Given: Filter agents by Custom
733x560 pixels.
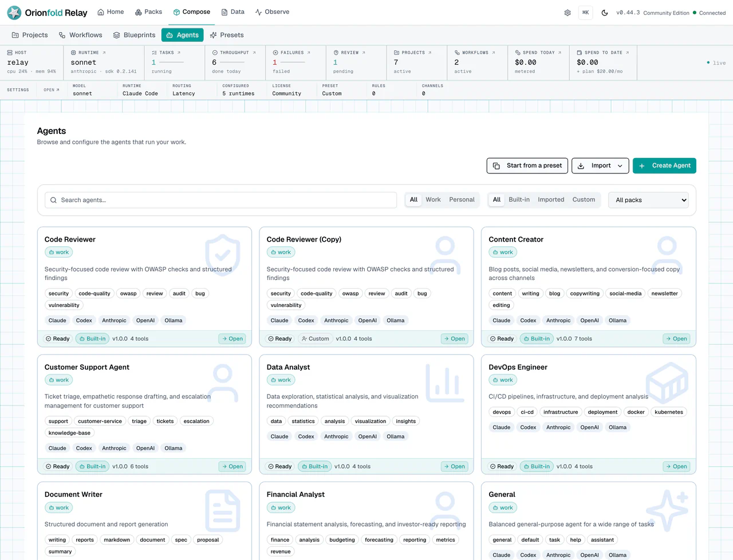Looking at the screenshot, I should pyautogui.click(x=584, y=200).
